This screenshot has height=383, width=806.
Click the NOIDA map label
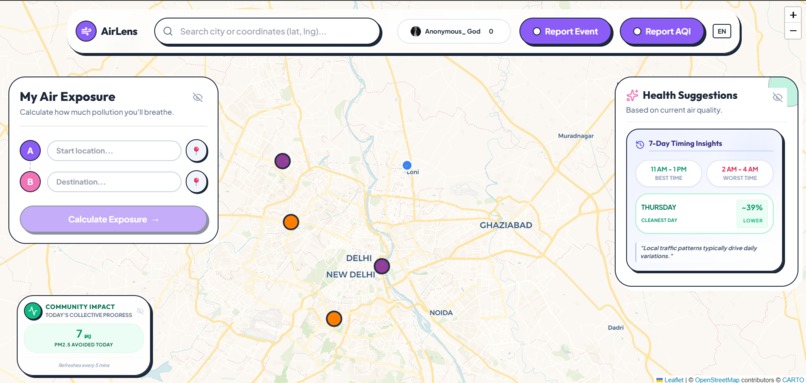[x=441, y=313]
